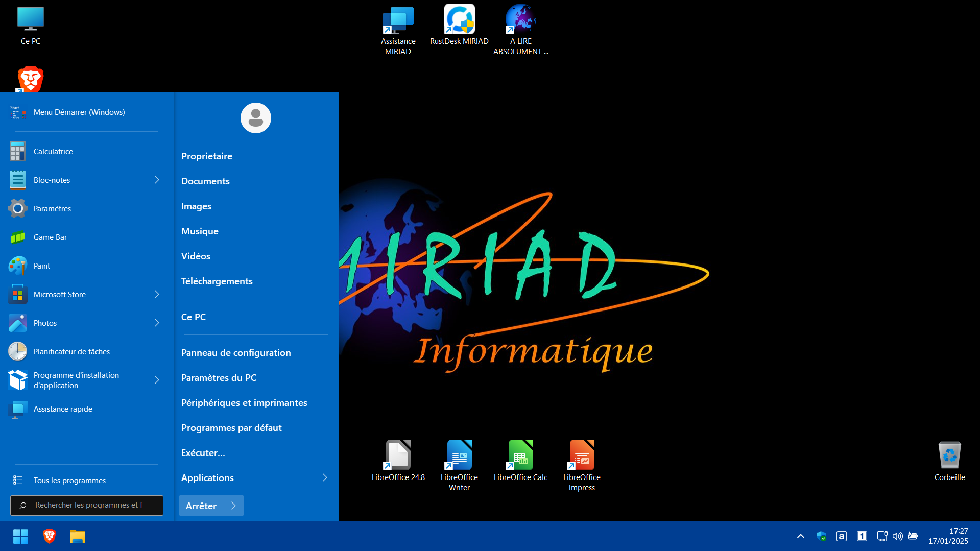Open the Proprietaire user folder
The image size is (980, 551).
tap(207, 156)
